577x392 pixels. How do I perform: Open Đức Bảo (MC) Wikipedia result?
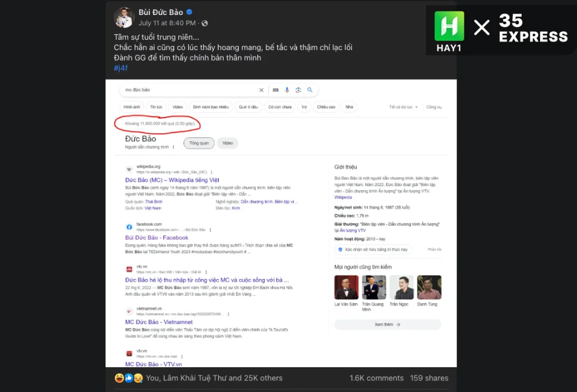pos(172,180)
